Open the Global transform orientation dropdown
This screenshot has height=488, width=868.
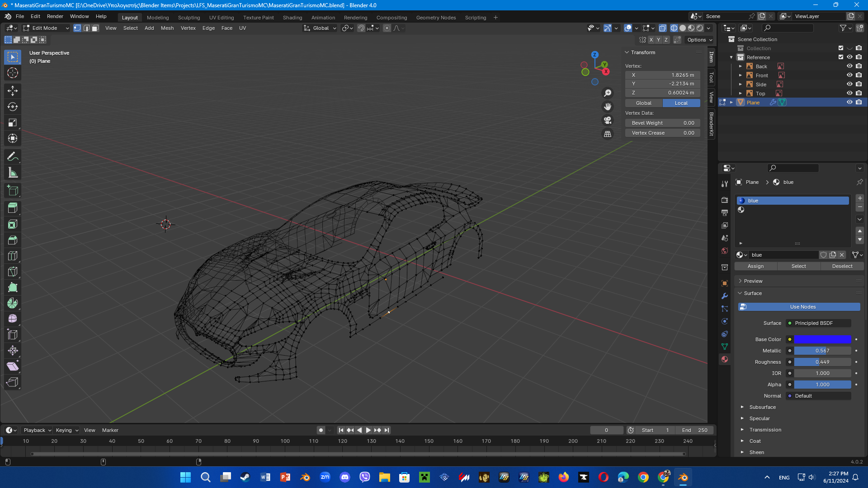321,28
